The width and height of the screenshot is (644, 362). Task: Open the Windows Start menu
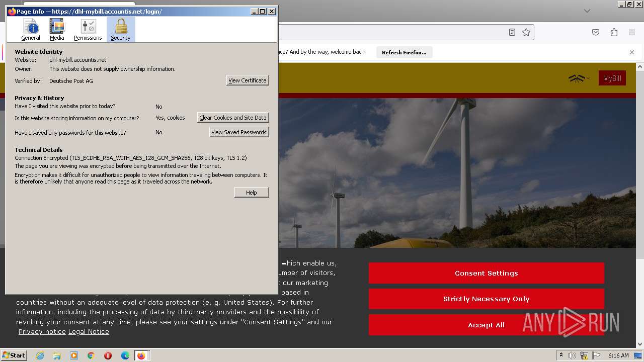coord(14,355)
